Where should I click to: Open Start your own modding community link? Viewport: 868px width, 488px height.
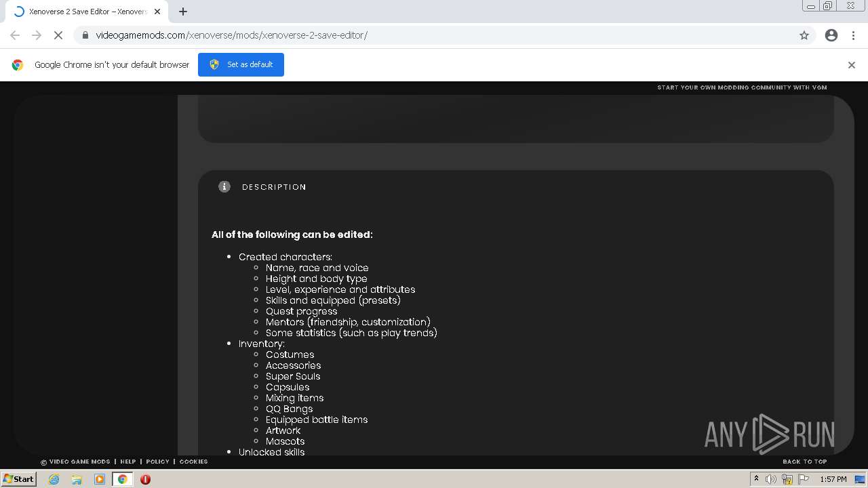point(742,87)
